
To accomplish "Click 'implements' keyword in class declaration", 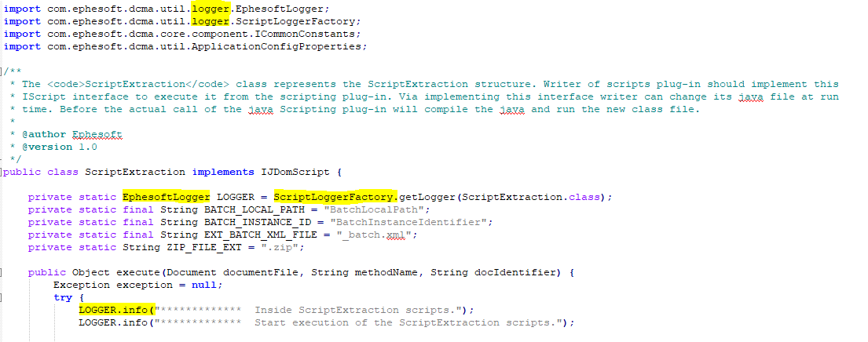I will coord(223,172).
